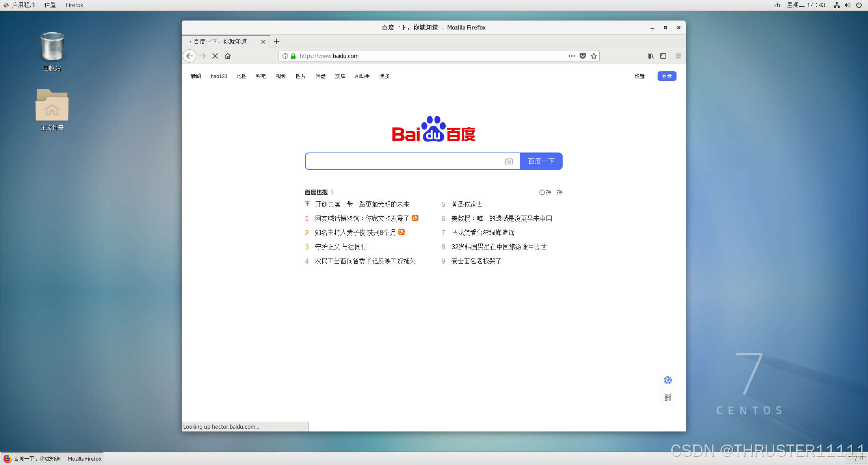Click the forward navigation arrow

click(x=203, y=56)
